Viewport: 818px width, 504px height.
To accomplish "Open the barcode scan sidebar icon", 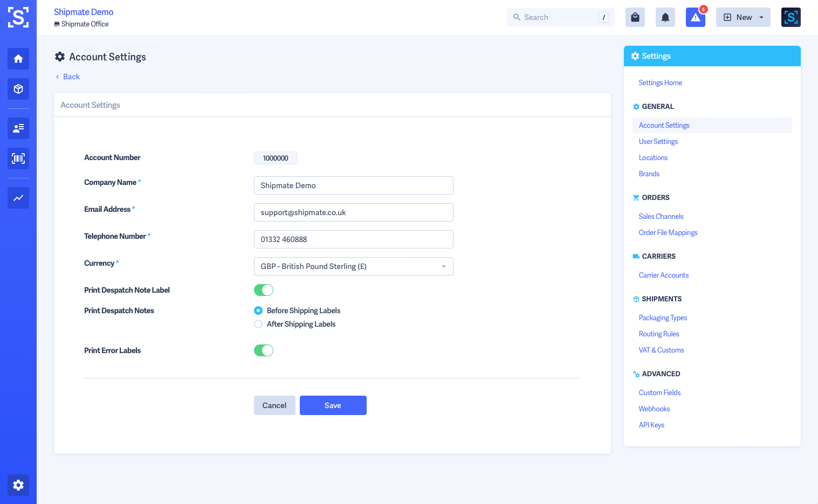I will (x=18, y=158).
